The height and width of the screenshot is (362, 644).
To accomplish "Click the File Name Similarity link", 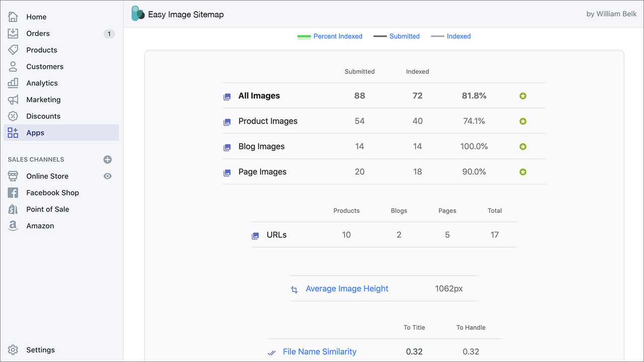I will click(319, 351).
